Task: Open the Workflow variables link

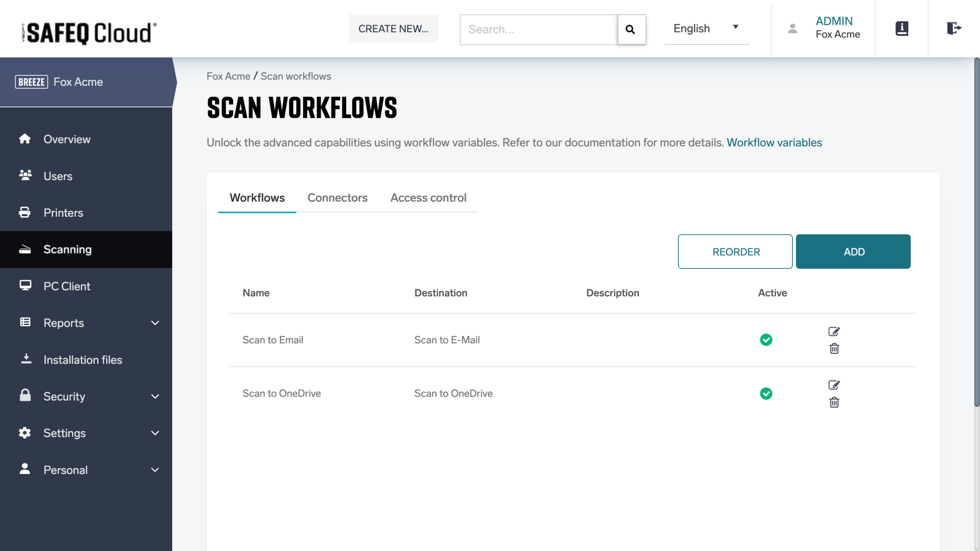Action: pos(774,142)
